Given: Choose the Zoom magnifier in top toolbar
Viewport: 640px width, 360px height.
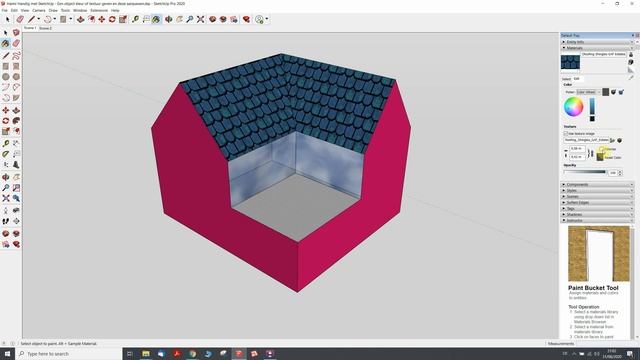Looking at the screenshot, I should click(190, 19).
